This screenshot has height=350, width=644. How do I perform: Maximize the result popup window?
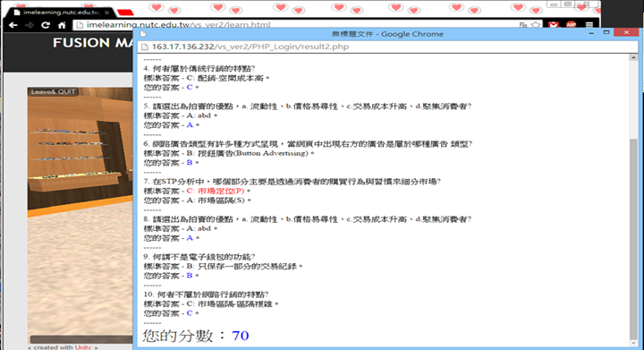click(x=606, y=32)
